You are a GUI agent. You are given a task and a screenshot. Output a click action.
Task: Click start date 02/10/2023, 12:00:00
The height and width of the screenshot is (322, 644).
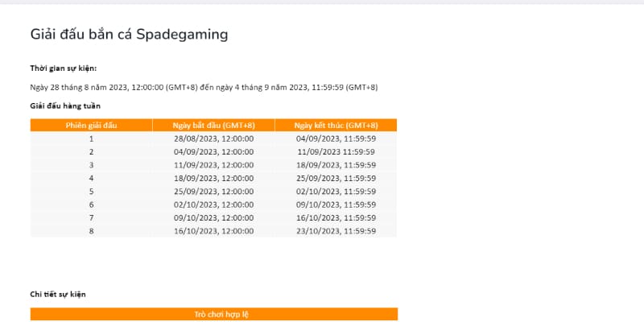click(213, 204)
